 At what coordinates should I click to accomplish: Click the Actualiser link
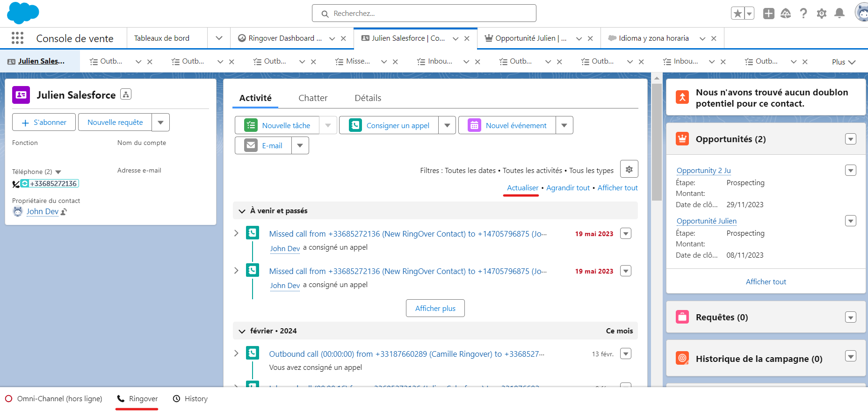pyautogui.click(x=522, y=188)
